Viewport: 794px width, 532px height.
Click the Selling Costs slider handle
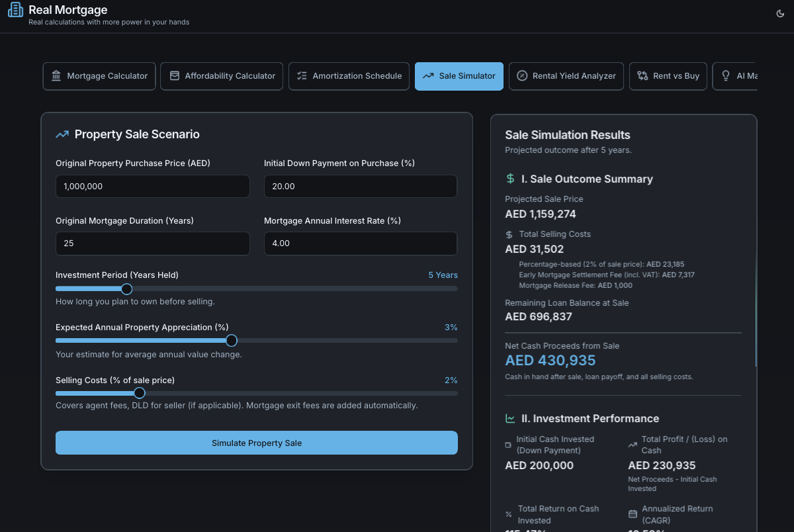139,393
